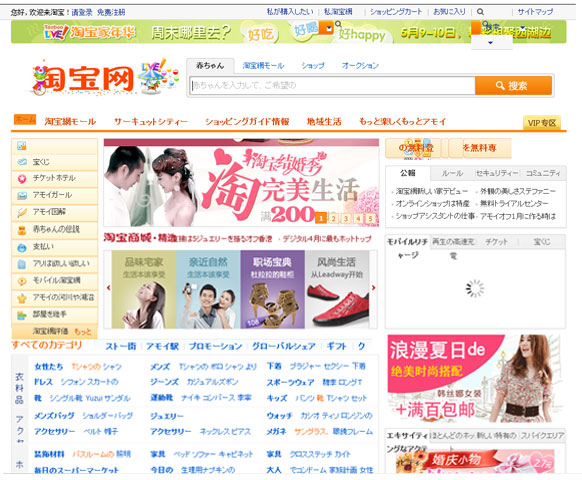
Task: Click the 部屋 sidebar icon at bottom
Action: tap(22, 315)
